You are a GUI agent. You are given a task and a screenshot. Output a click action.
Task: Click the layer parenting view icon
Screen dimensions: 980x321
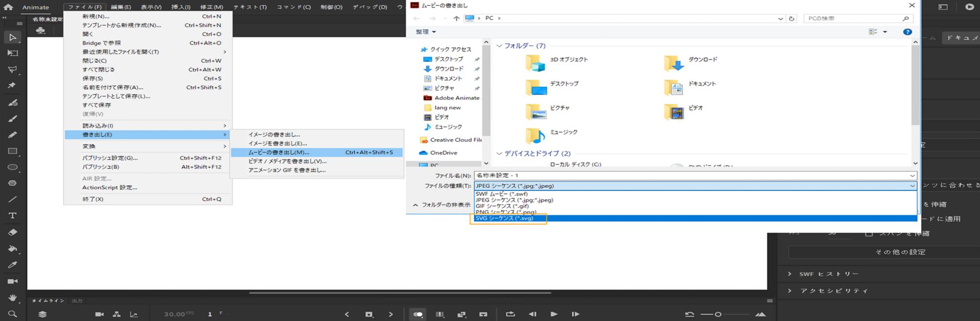click(x=116, y=314)
